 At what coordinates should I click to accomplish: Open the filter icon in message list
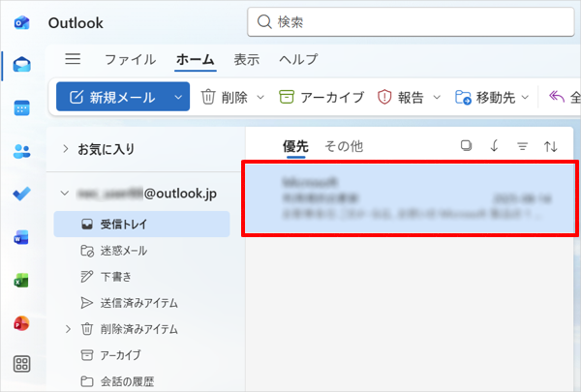(523, 146)
